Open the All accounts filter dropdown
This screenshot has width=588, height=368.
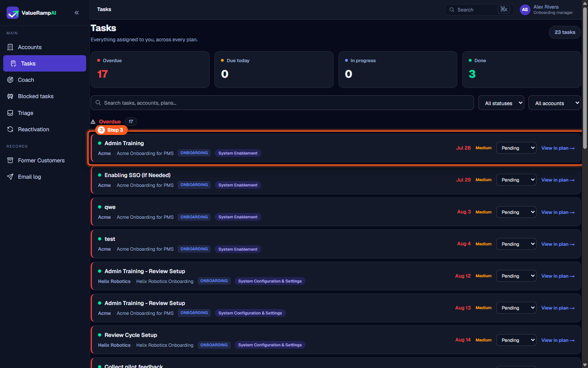tap(555, 103)
